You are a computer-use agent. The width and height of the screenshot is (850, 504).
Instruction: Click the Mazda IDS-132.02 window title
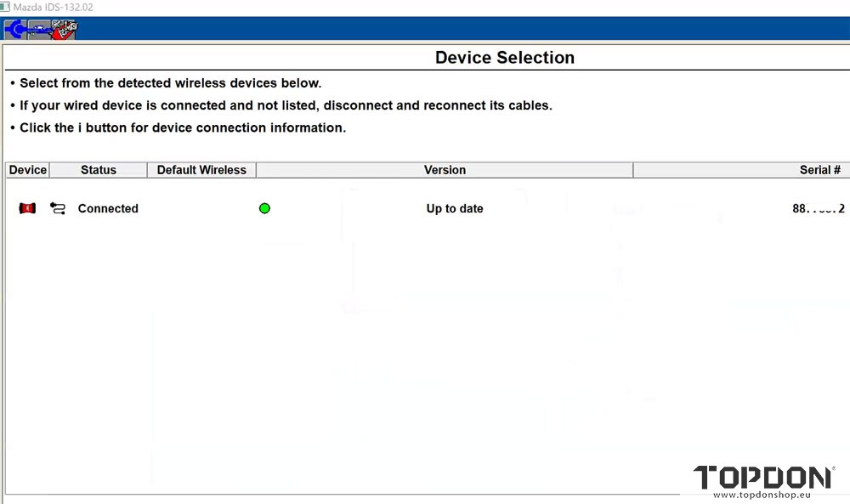pos(53,7)
